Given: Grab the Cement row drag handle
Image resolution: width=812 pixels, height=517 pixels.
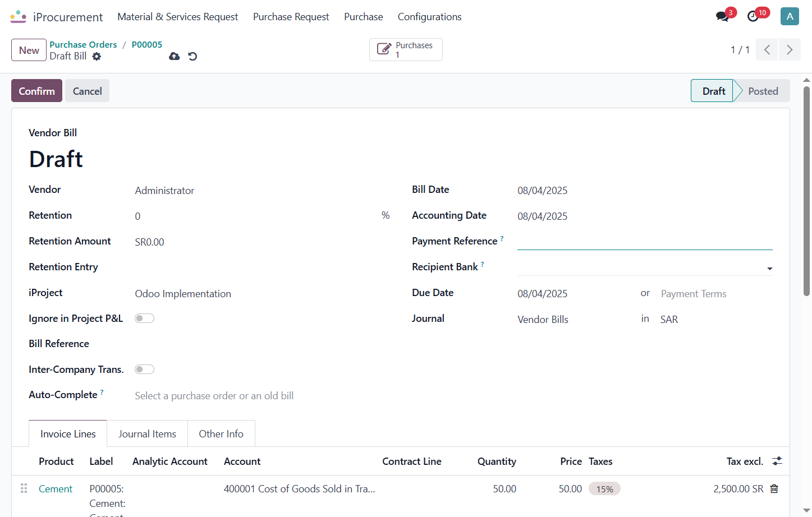Looking at the screenshot, I should [x=24, y=488].
